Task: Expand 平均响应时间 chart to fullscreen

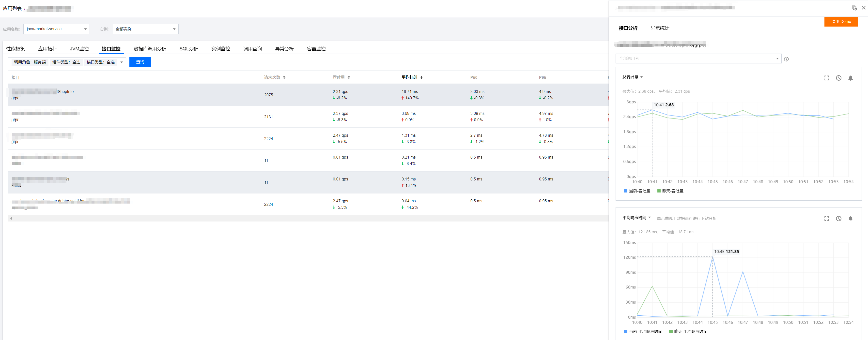Action: click(827, 219)
